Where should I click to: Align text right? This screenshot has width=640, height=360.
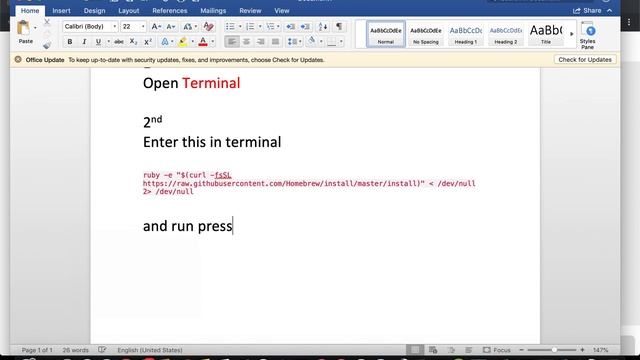click(260, 42)
